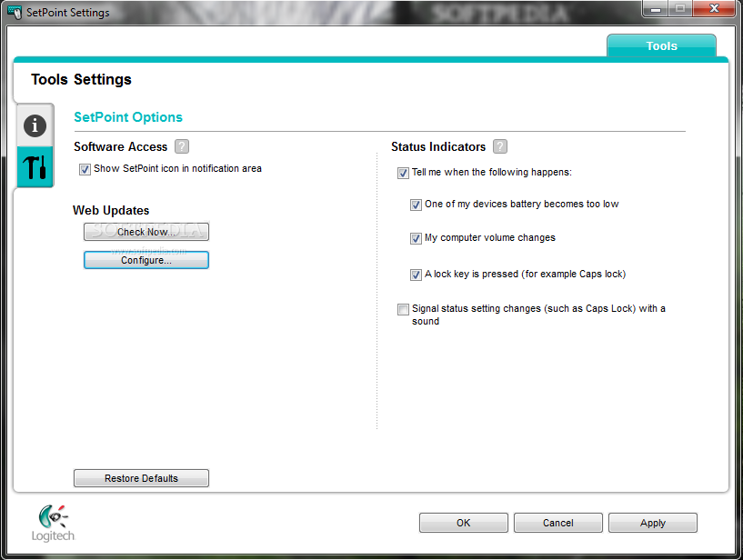
Task: Click Restore Defaults
Action: (141, 478)
